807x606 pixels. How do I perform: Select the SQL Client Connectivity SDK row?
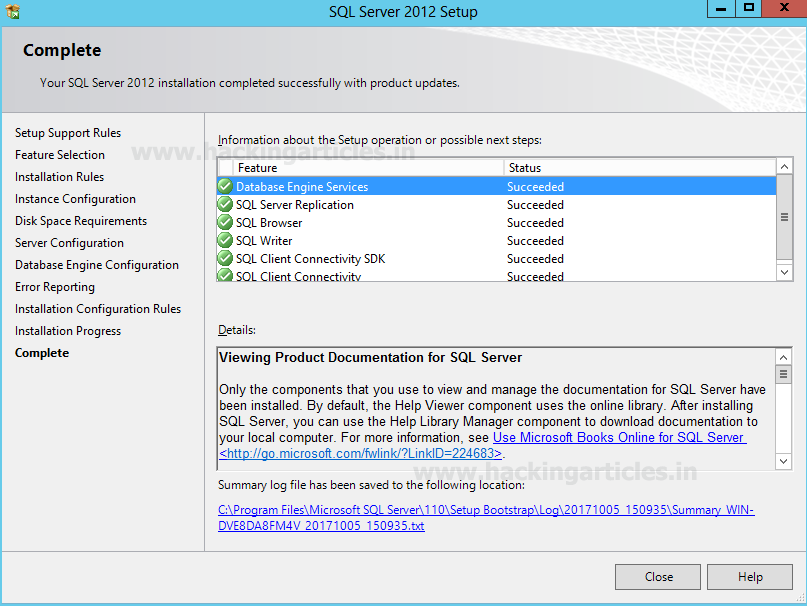497,258
